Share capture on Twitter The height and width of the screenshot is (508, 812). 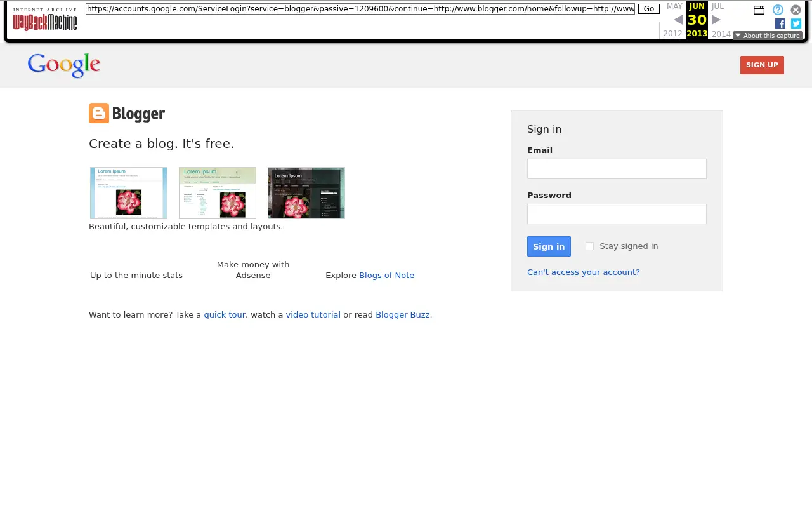tap(796, 23)
